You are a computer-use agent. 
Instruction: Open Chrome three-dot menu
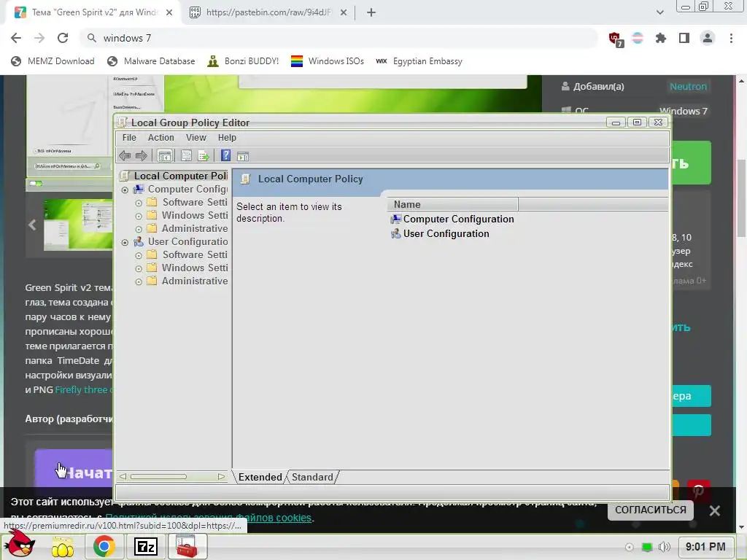(731, 38)
